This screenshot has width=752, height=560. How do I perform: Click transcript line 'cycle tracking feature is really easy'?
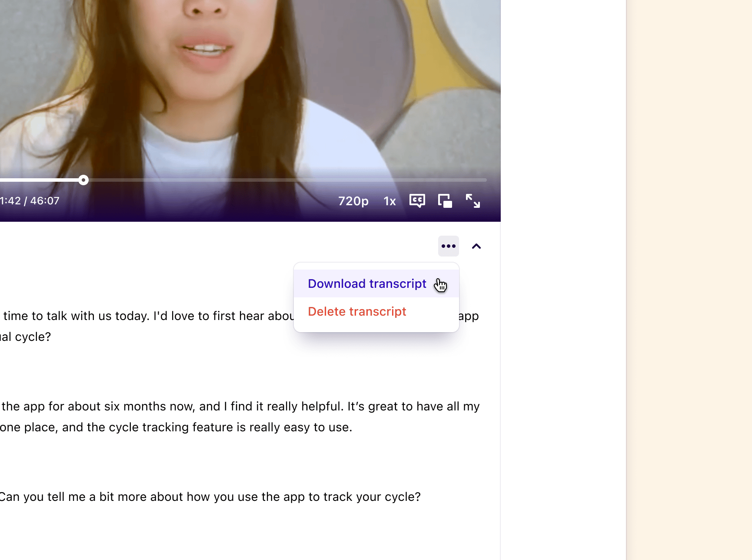176,427
